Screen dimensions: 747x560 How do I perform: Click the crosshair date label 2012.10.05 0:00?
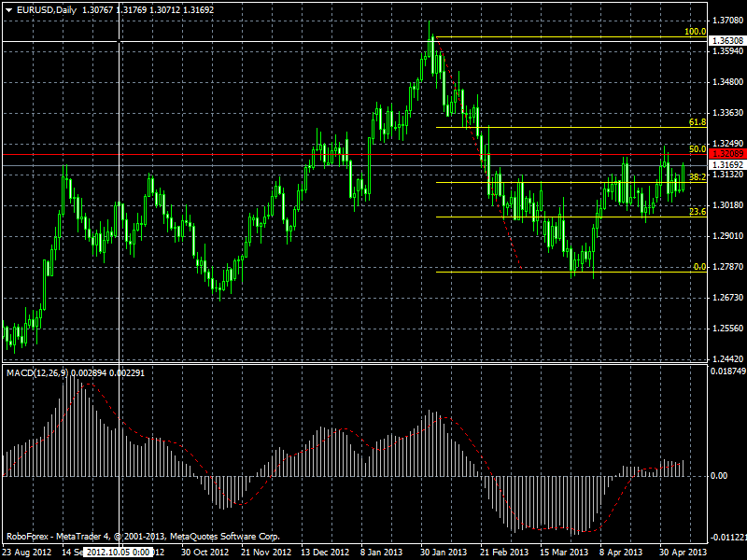click(119, 553)
